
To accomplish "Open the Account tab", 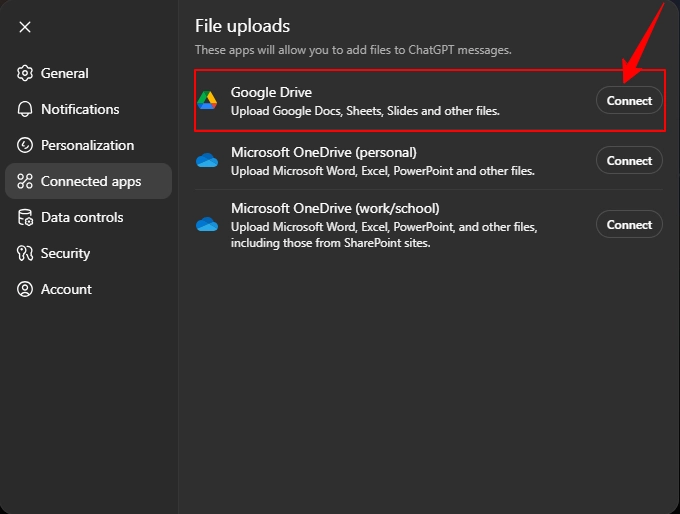I will tap(88, 289).
